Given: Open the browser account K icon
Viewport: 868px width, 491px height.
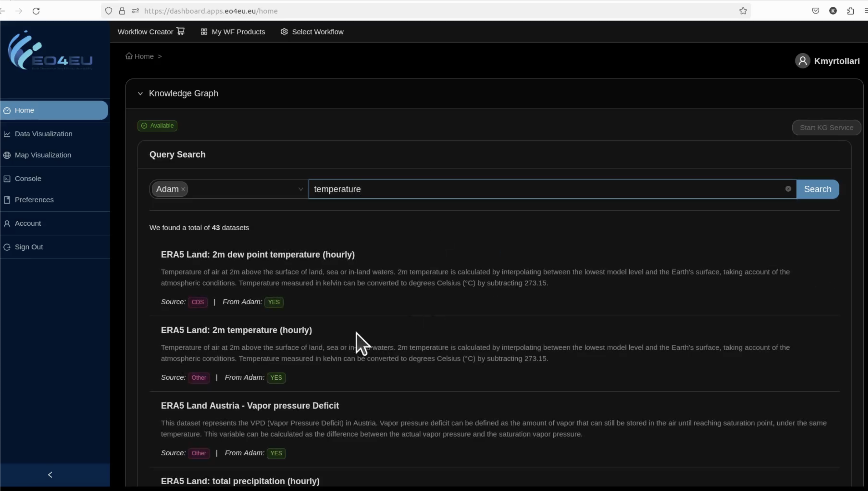Looking at the screenshot, I should 833,11.
